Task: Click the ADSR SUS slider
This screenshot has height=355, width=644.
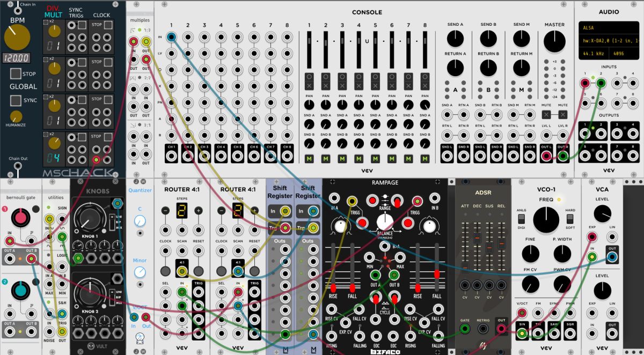Action: click(x=489, y=247)
